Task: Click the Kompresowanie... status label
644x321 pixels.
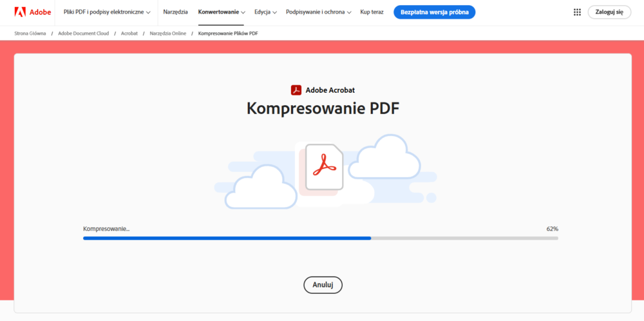Action: pyautogui.click(x=106, y=229)
